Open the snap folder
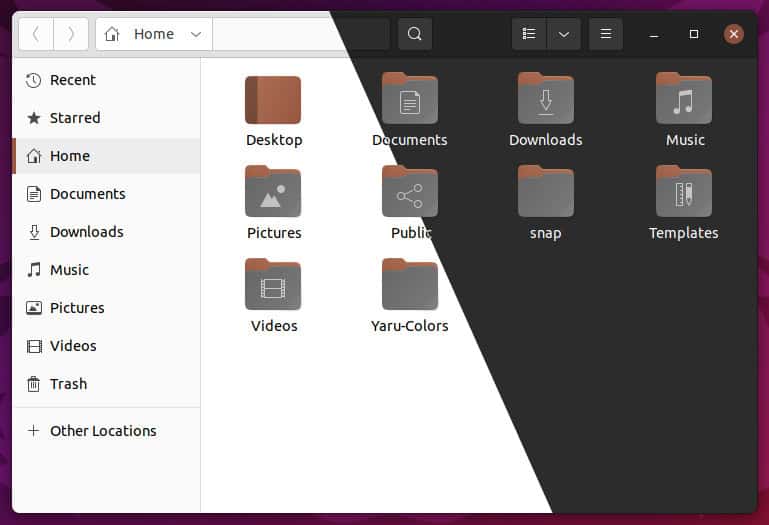The height and width of the screenshot is (525, 769). click(x=545, y=191)
